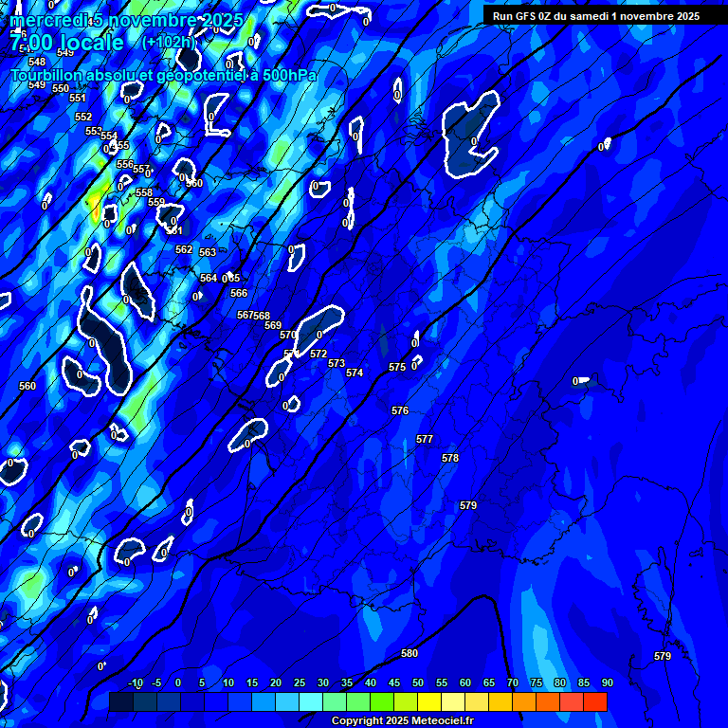Screen dimensions: 728x728
Task: Click the legend tick label -10
Action: point(135,683)
